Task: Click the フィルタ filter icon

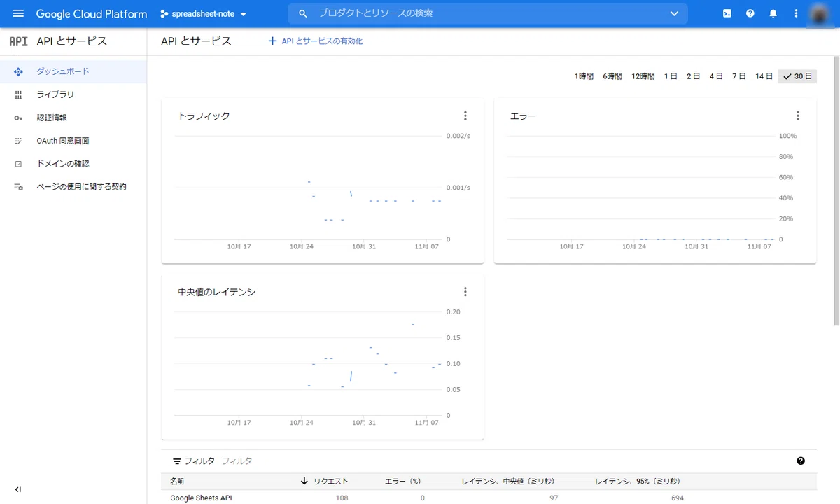Action: pos(177,461)
